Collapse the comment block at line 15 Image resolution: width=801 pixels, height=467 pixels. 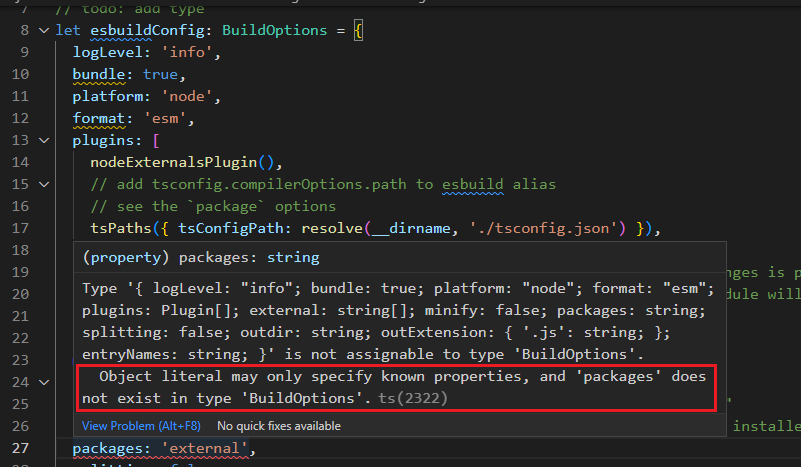pos(44,184)
